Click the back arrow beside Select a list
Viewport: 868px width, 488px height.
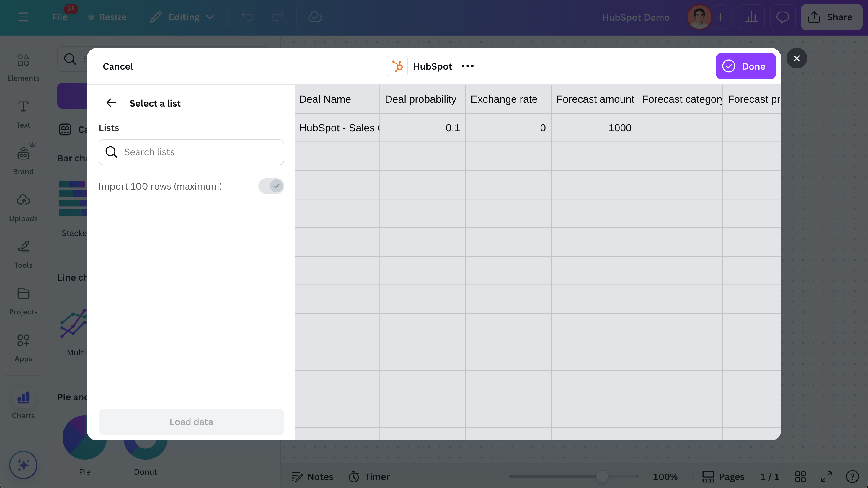111,103
